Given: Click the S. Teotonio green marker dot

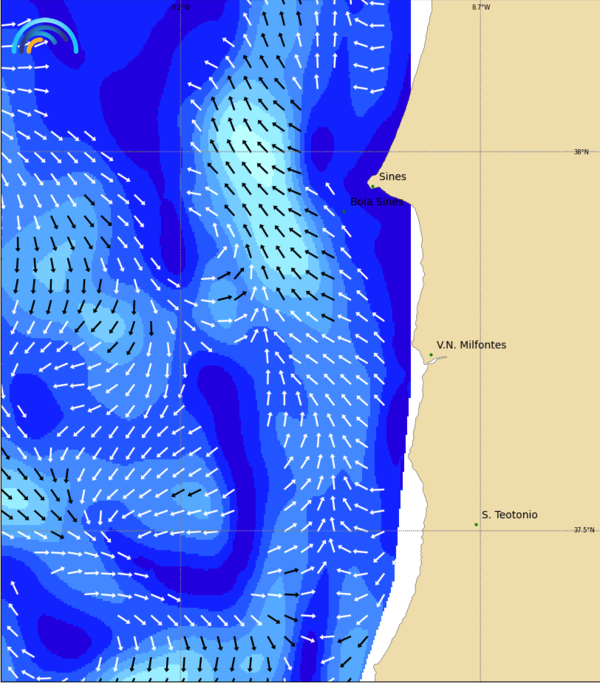Looking at the screenshot, I should (x=476, y=524).
